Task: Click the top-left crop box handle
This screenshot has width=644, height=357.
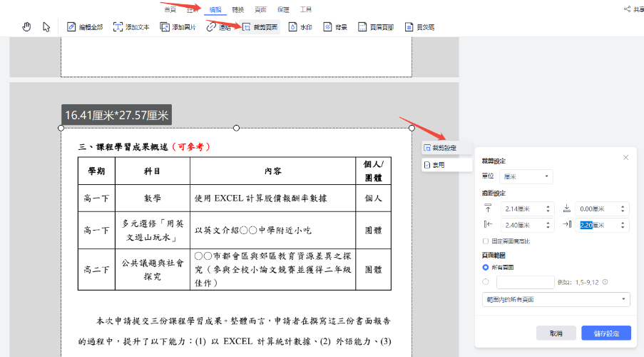Action: tap(61, 128)
